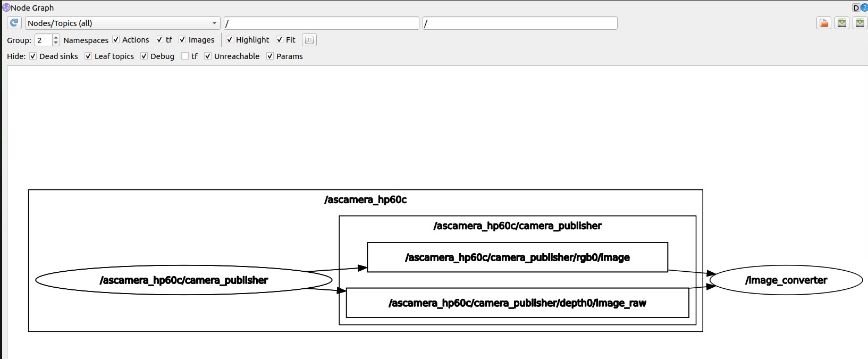Toggle the Hide Params checkbox
This screenshot has height=359, width=868.
tap(270, 56)
